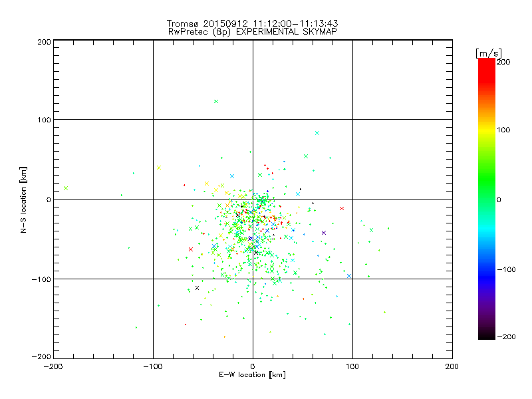Select the blue X marker near the lower right

coord(349,276)
